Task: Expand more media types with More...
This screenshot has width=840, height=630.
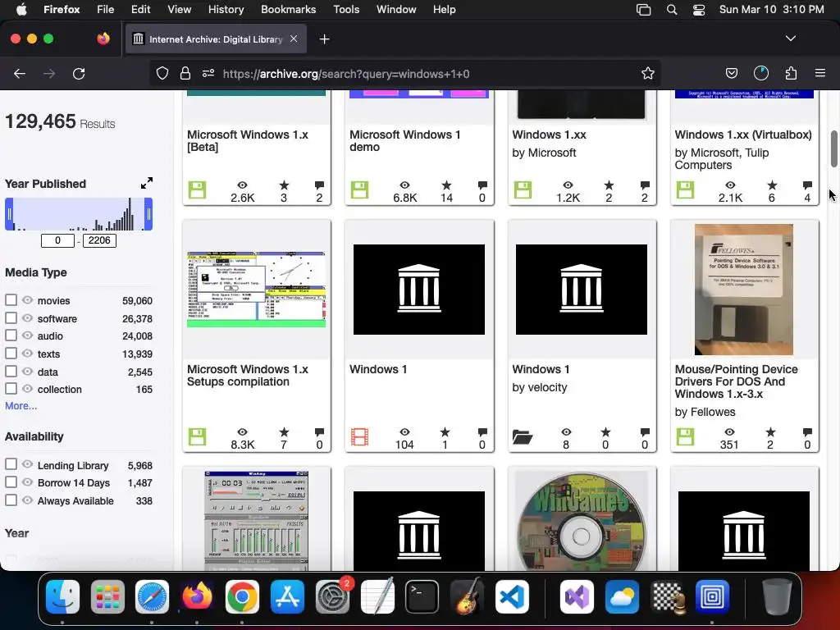Action: pyautogui.click(x=21, y=406)
